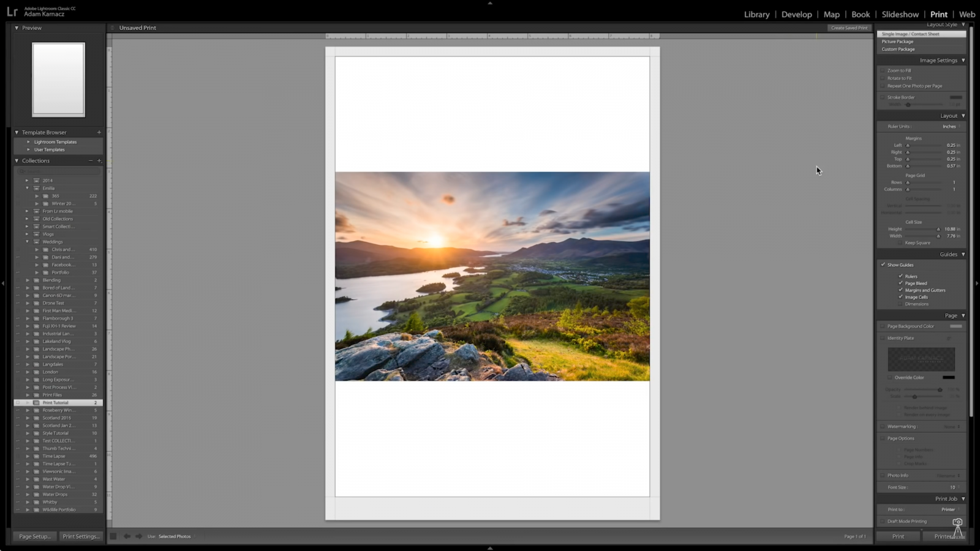Click the page view icon in the bottom toolbar

pyautogui.click(x=113, y=536)
